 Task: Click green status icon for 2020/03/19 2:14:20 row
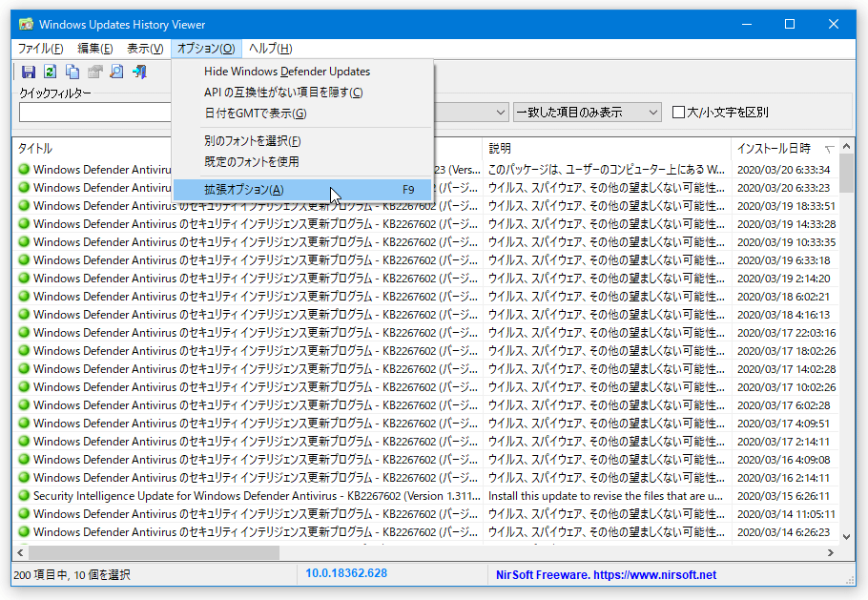[24, 278]
